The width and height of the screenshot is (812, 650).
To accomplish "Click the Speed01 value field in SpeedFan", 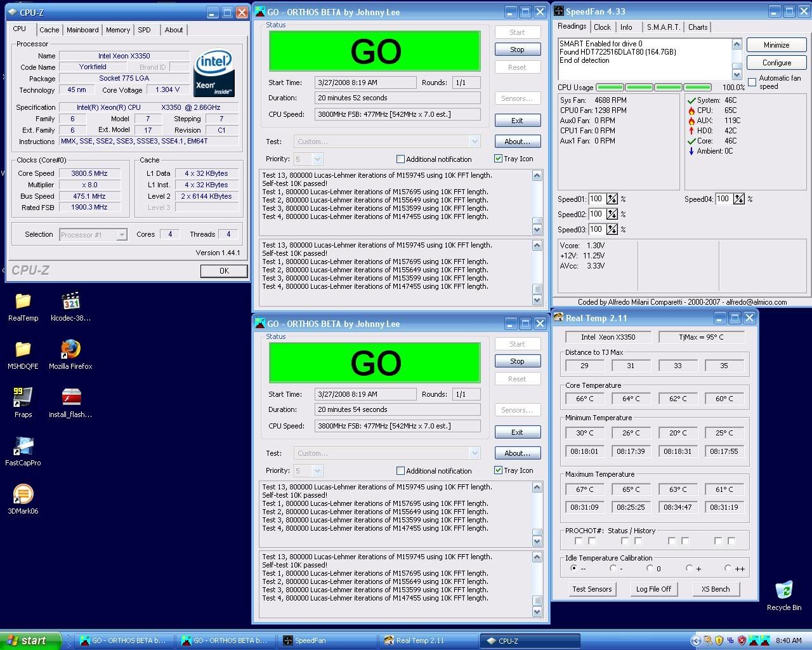I will tap(596, 199).
